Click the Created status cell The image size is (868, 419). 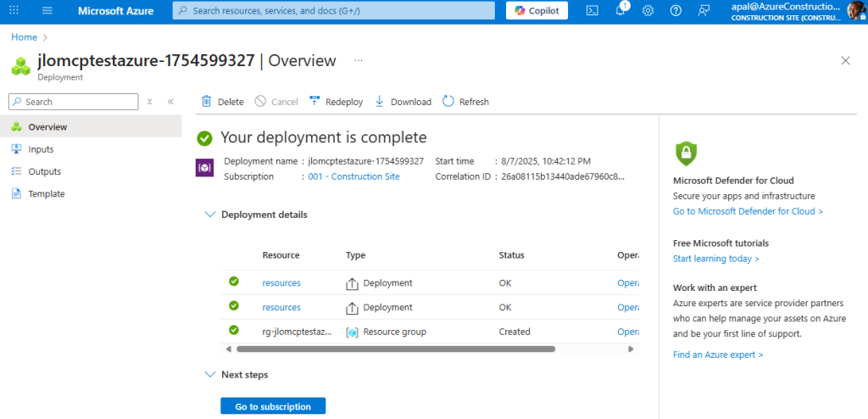(x=515, y=332)
